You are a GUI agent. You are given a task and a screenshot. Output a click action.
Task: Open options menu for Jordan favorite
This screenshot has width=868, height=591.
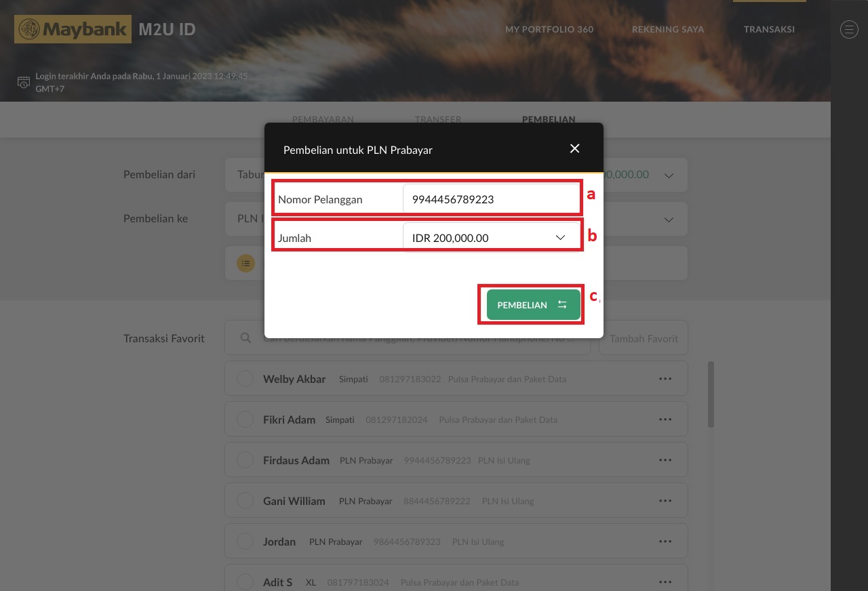[x=665, y=541]
